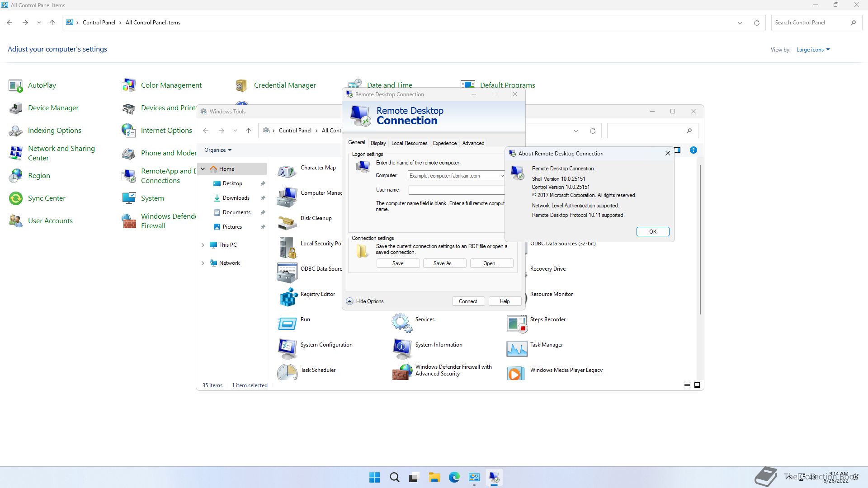Expand This PC tree node
The width and height of the screenshot is (868, 488).
pos(203,245)
